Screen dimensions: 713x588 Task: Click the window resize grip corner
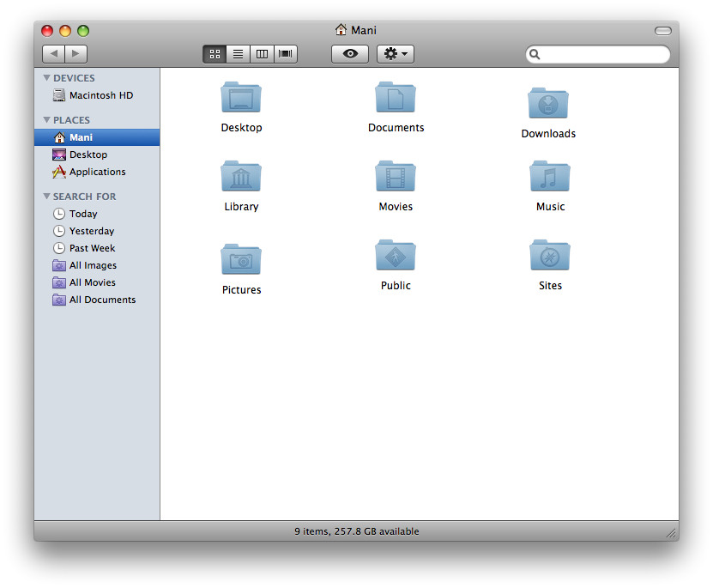[x=671, y=533]
